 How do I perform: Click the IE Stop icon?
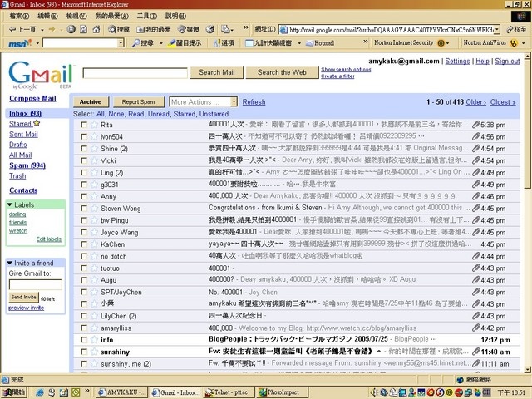pos(71,30)
